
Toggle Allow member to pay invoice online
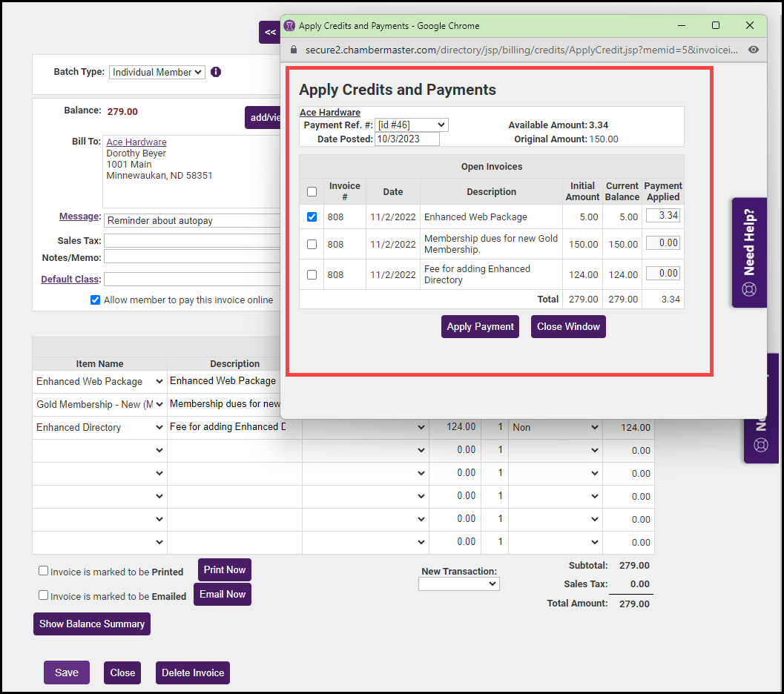(x=95, y=300)
